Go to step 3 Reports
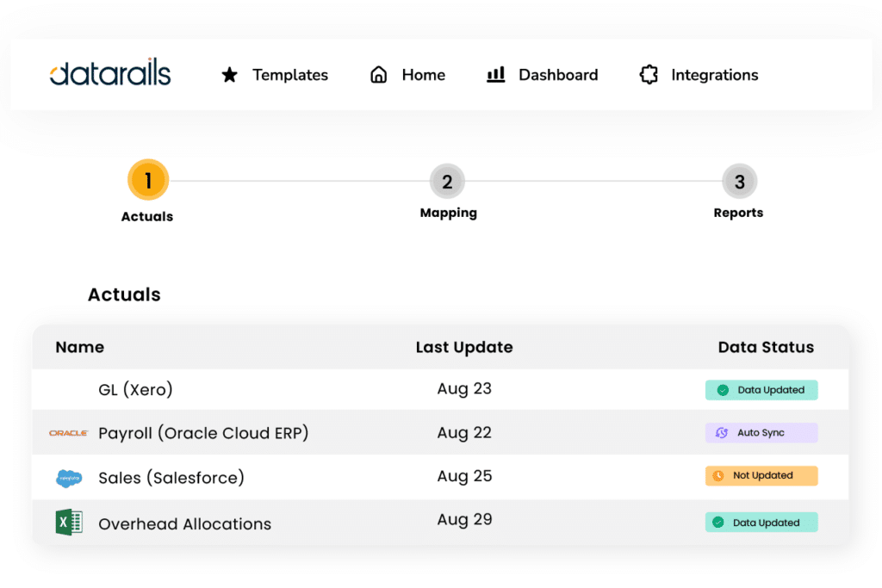 pos(739,182)
